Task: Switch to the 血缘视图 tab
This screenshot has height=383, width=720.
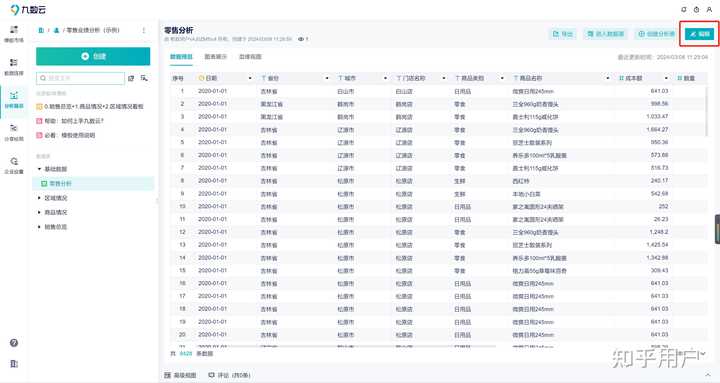Action: click(250, 57)
